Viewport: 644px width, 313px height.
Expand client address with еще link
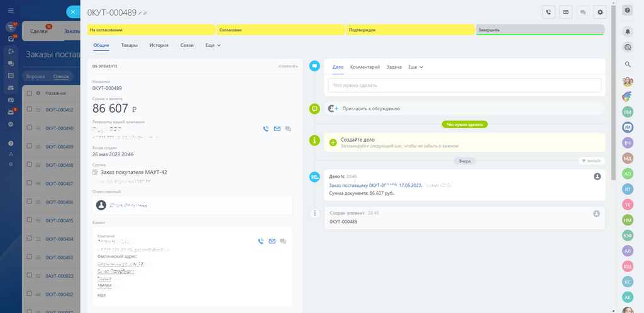[x=101, y=295]
